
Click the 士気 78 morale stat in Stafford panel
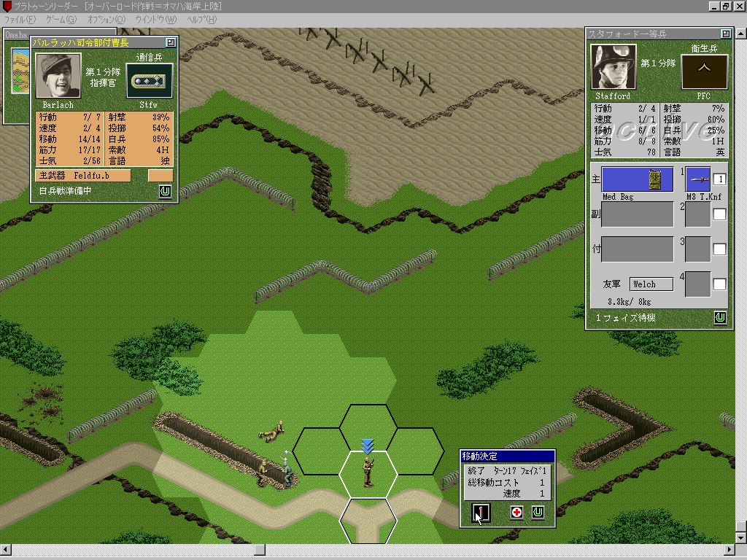pos(624,152)
